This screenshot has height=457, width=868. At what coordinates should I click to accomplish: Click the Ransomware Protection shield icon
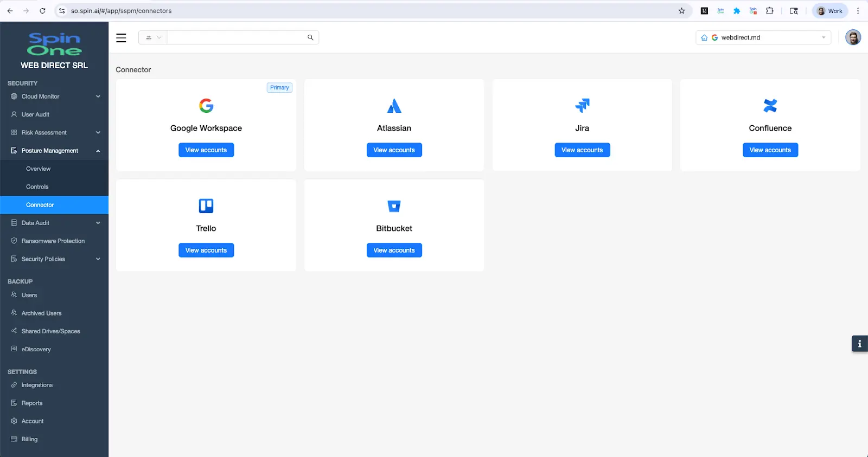tap(14, 241)
